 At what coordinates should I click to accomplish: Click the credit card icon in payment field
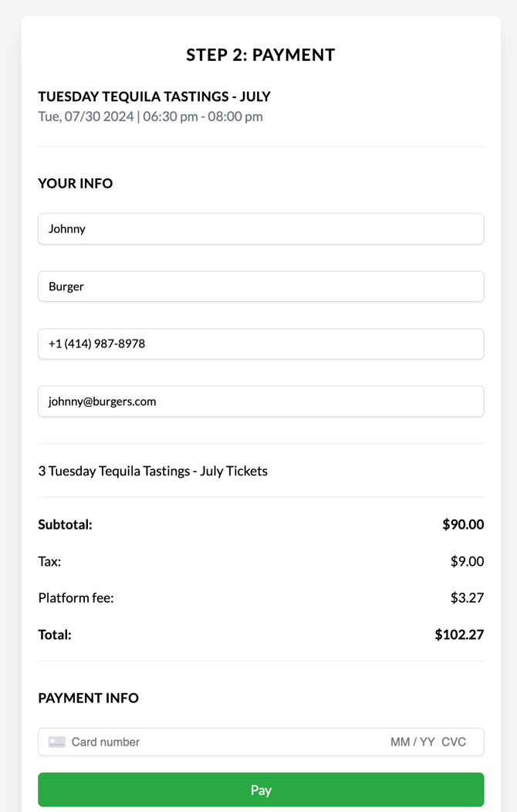click(57, 742)
